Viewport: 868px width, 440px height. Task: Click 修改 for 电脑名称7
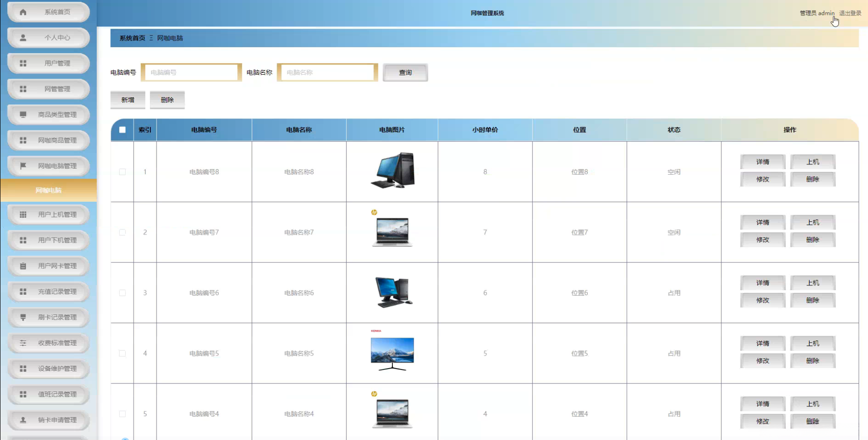click(x=763, y=240)
